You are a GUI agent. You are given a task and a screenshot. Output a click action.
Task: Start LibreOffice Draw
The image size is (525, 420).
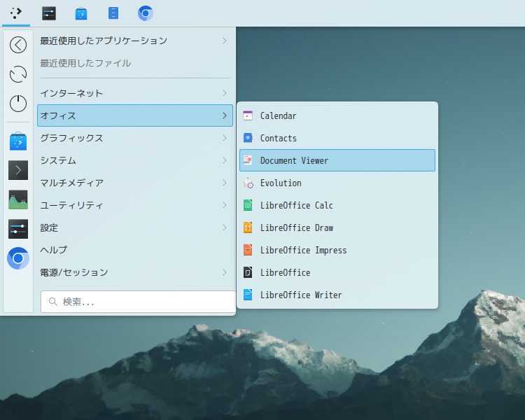296,227
